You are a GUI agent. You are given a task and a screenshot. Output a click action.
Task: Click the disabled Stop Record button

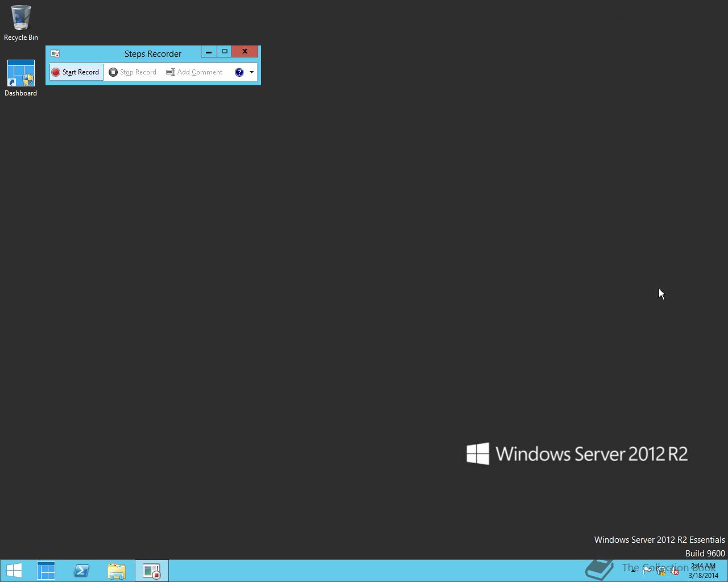pos(133,72)
